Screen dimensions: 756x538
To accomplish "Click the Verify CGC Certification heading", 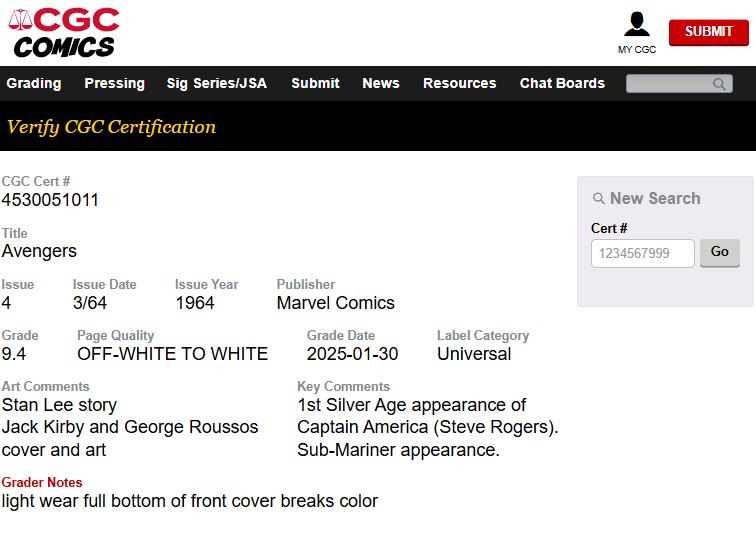I will click(x=111, y=127).
